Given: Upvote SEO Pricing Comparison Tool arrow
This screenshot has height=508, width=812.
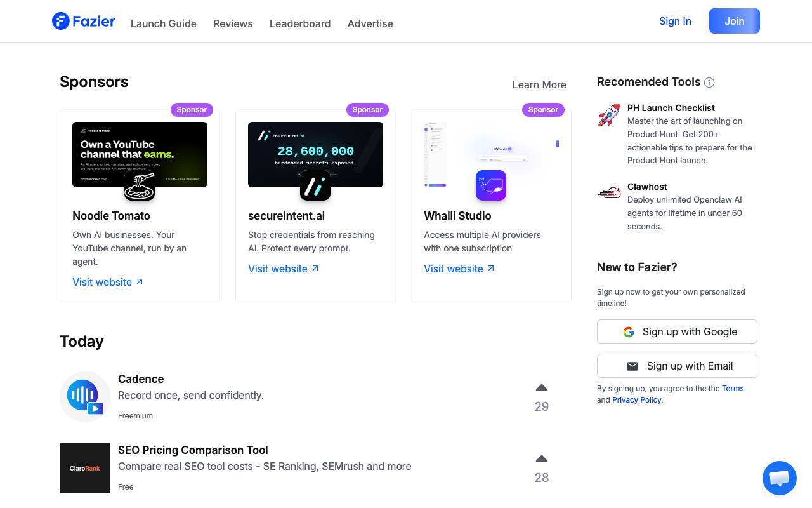Looking at the screenshot, I should pos(541,458).
